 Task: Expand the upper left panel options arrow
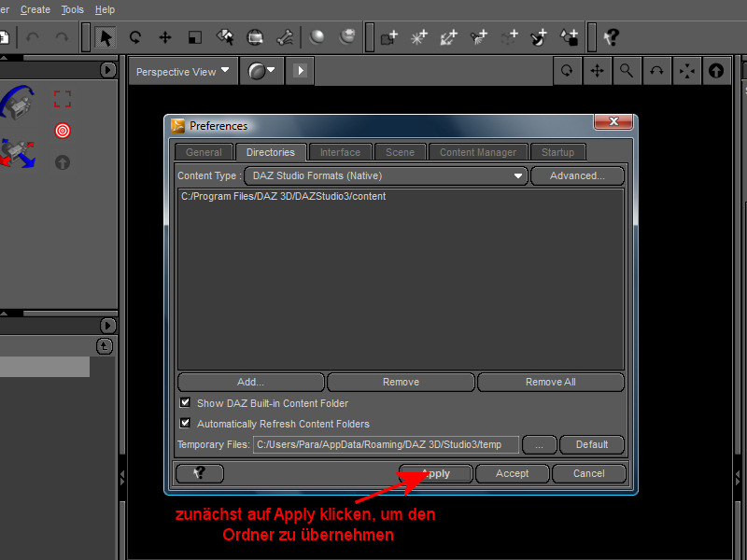click(108, 70)
